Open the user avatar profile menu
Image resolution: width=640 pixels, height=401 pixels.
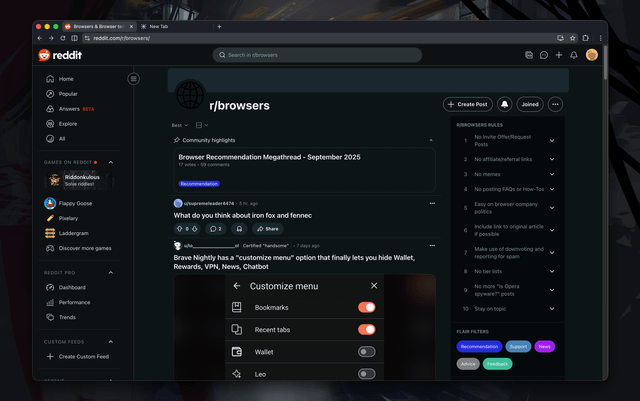pyautogui.click(x=591, y=55)
